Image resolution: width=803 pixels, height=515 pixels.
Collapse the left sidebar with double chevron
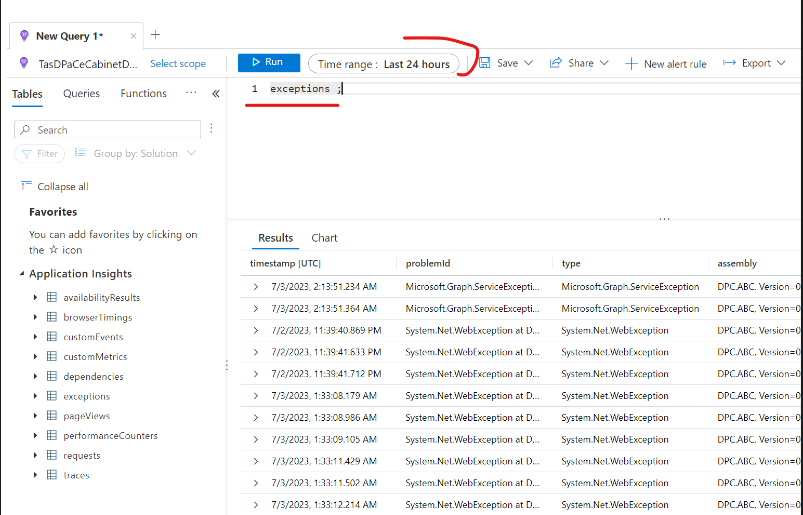tap(215, 94)
